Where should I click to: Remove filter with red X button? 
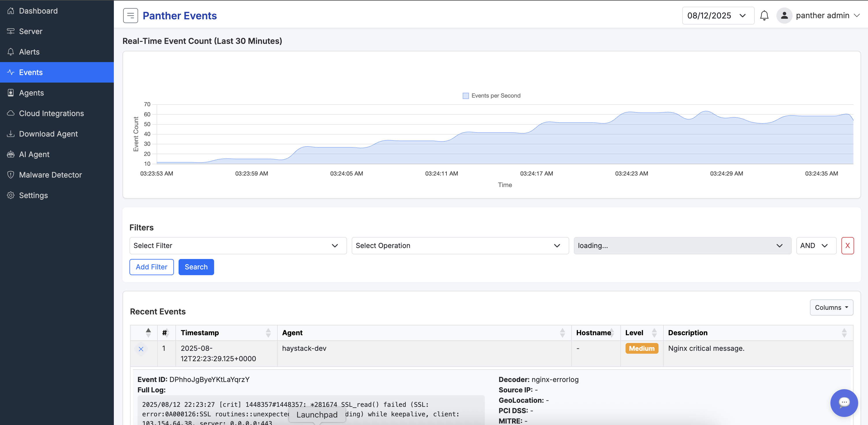(847, 245)
